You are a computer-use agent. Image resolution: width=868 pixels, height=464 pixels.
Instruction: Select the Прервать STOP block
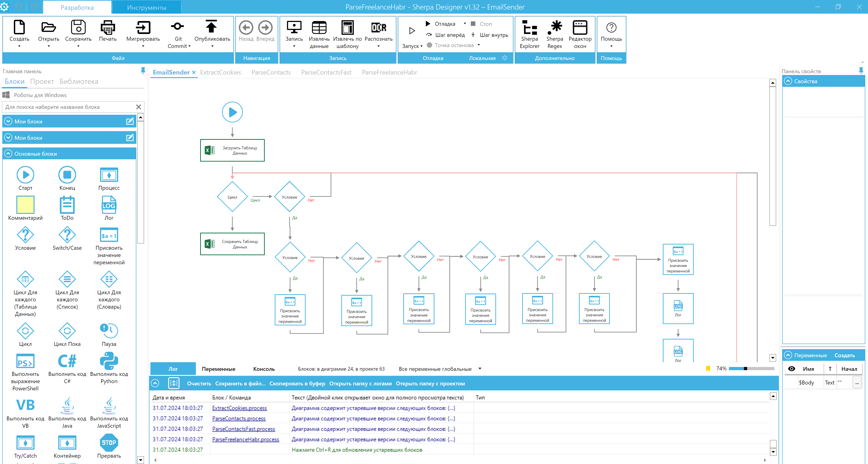coord(109,443)
